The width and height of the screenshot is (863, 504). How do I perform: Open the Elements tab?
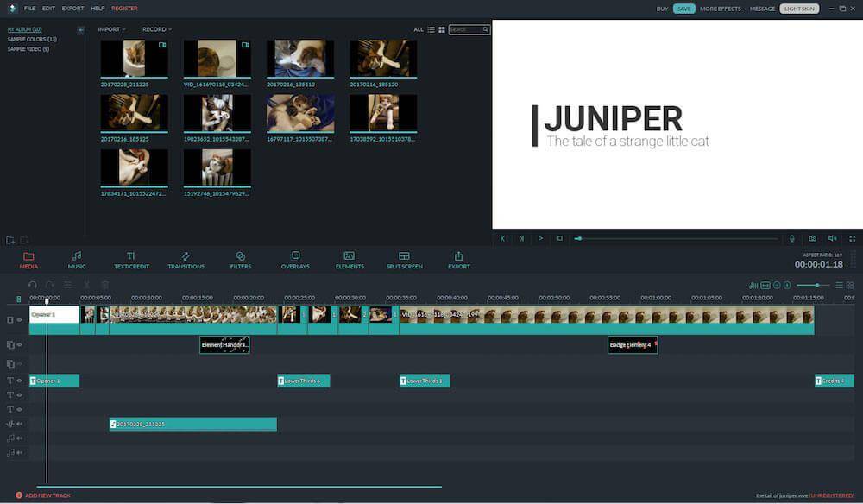coord(350,260)
